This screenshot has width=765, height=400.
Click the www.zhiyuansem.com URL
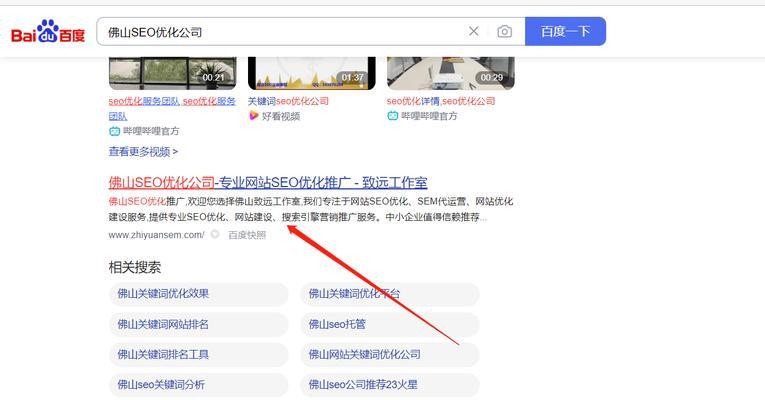click(157, 235)
